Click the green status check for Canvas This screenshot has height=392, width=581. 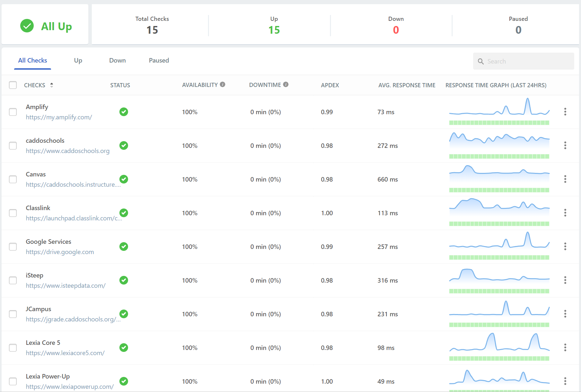coord(124,179)
